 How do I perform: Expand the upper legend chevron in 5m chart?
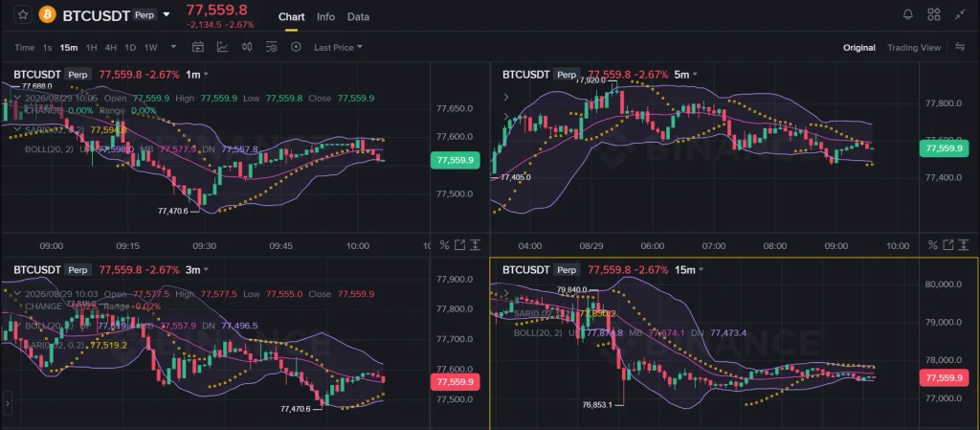click(x=506, y=98)
